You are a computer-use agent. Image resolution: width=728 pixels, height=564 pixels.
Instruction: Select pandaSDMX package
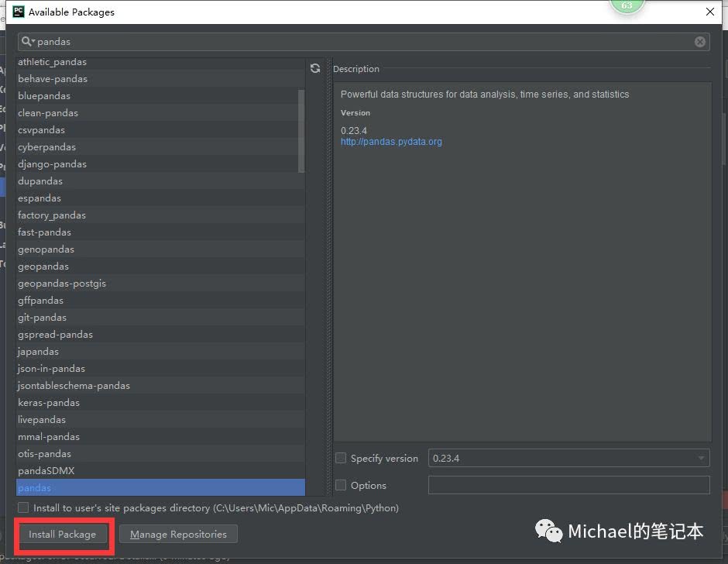pos(160,470)
